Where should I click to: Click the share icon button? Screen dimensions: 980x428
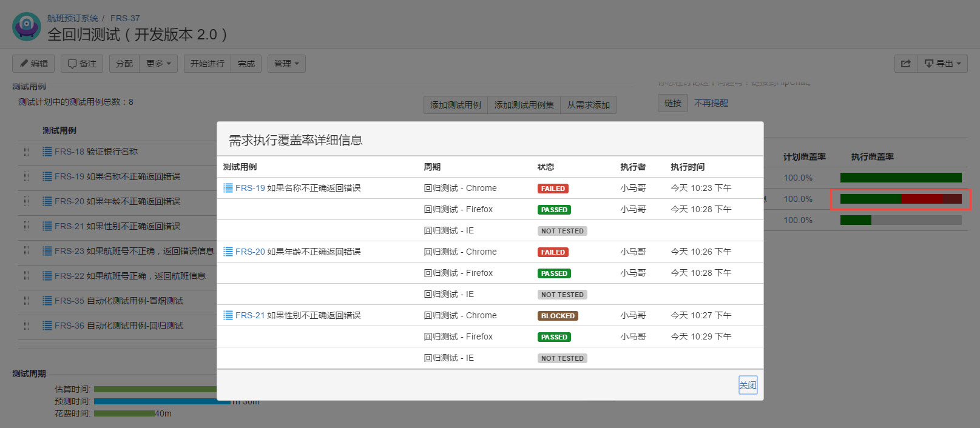(906, 64)
